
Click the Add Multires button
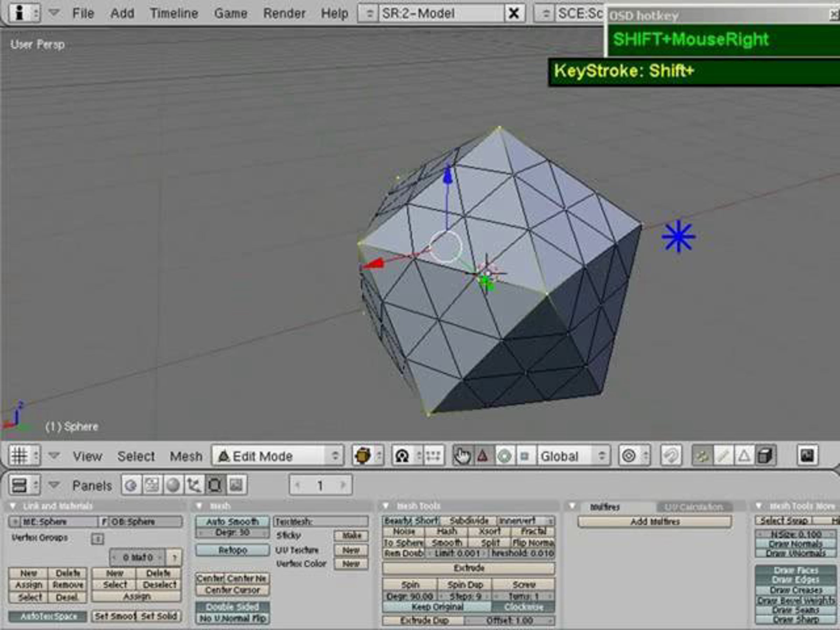tap(655, 522)
